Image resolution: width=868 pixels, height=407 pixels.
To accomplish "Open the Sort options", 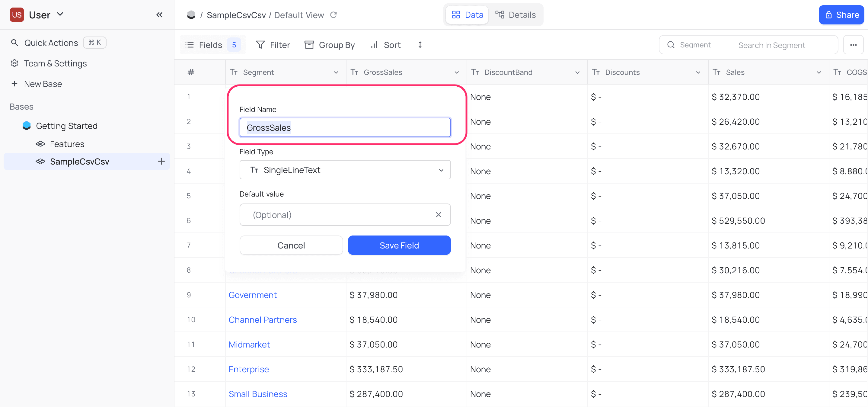I will [x=385, y=45].
